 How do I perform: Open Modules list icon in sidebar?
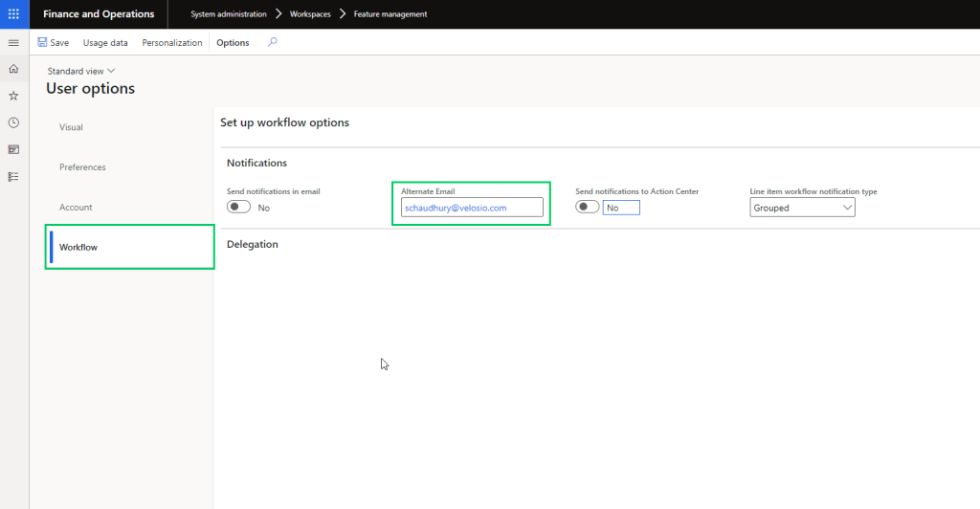(x=13, y=176)
